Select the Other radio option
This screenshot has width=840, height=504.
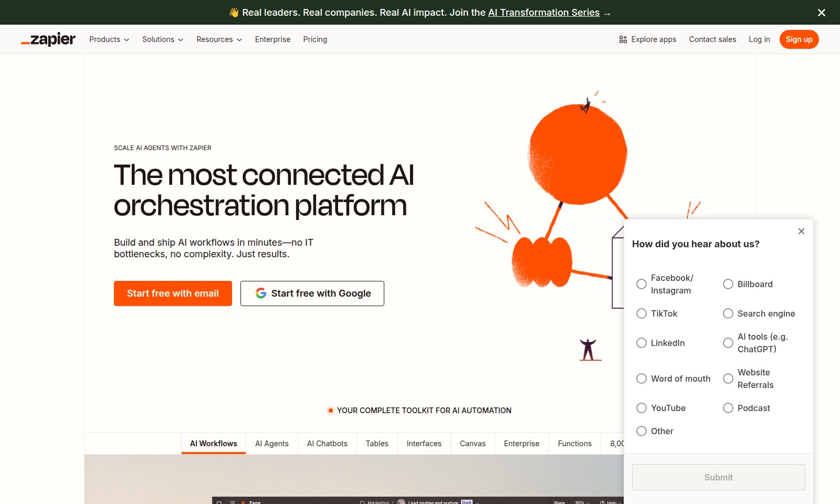642,431
